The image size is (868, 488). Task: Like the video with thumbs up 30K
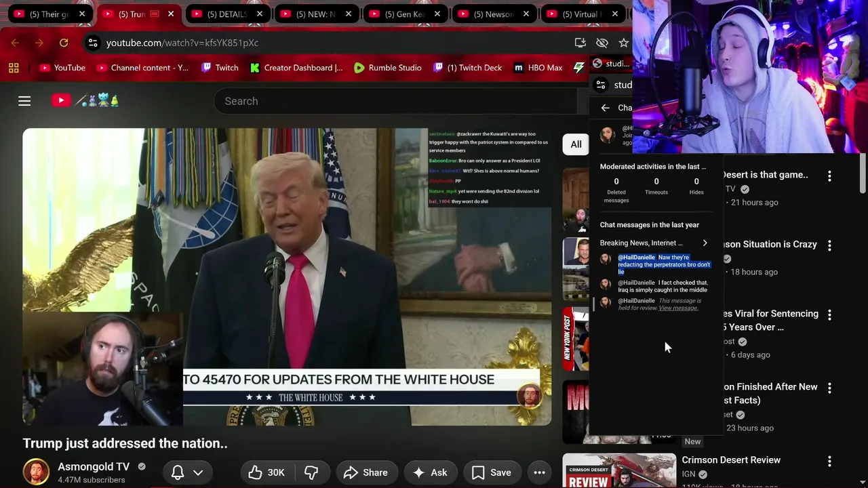coord(266,472)
